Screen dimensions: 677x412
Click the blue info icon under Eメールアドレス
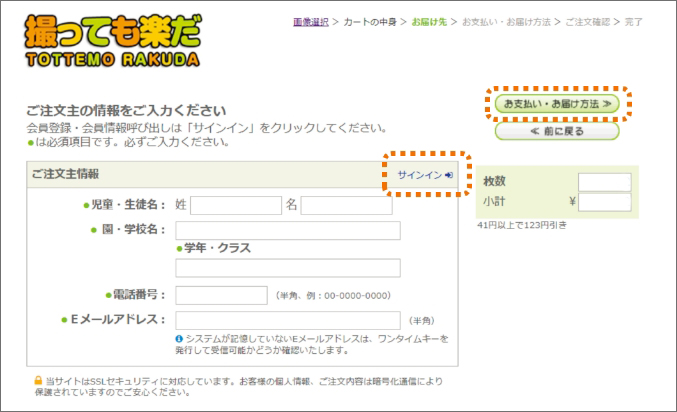179,339
